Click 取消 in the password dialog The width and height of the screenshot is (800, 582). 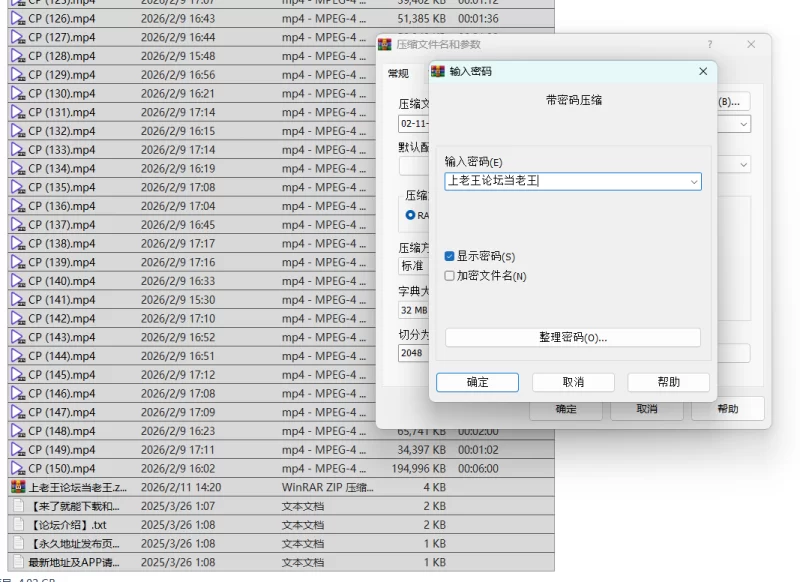tap(573, 382)
